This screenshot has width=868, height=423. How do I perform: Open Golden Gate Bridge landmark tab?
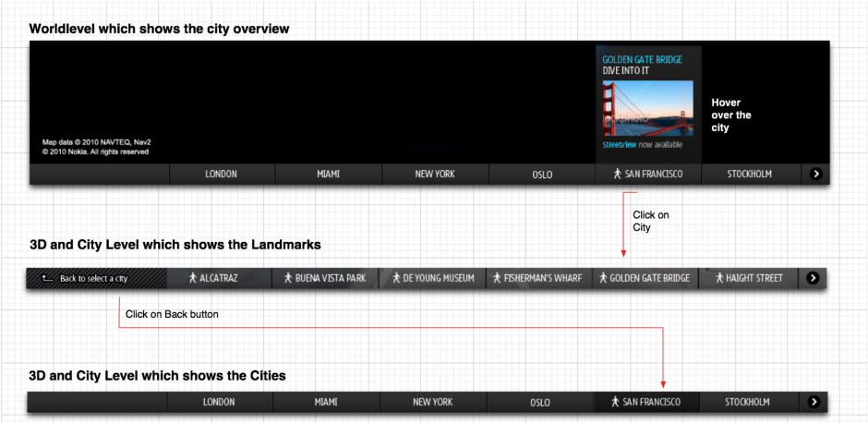coord(645,278)
